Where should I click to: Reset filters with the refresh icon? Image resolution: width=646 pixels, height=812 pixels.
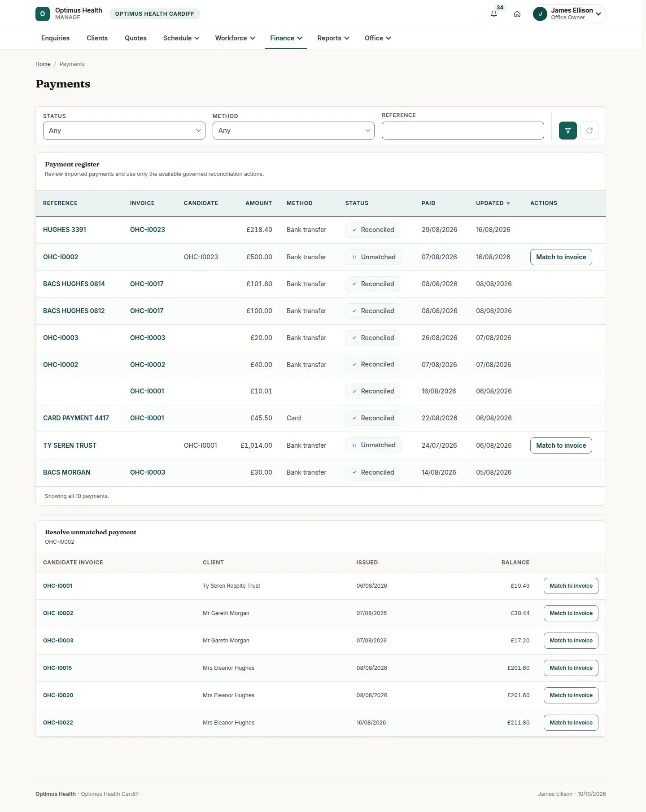(x=589, y=131)
